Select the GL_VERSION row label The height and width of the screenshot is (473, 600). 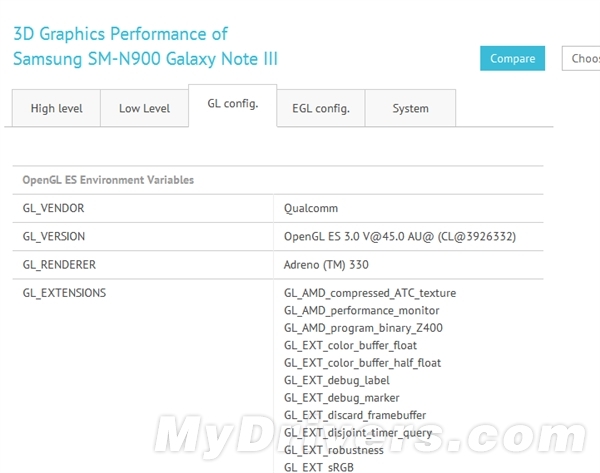click(x=54, y=236)
